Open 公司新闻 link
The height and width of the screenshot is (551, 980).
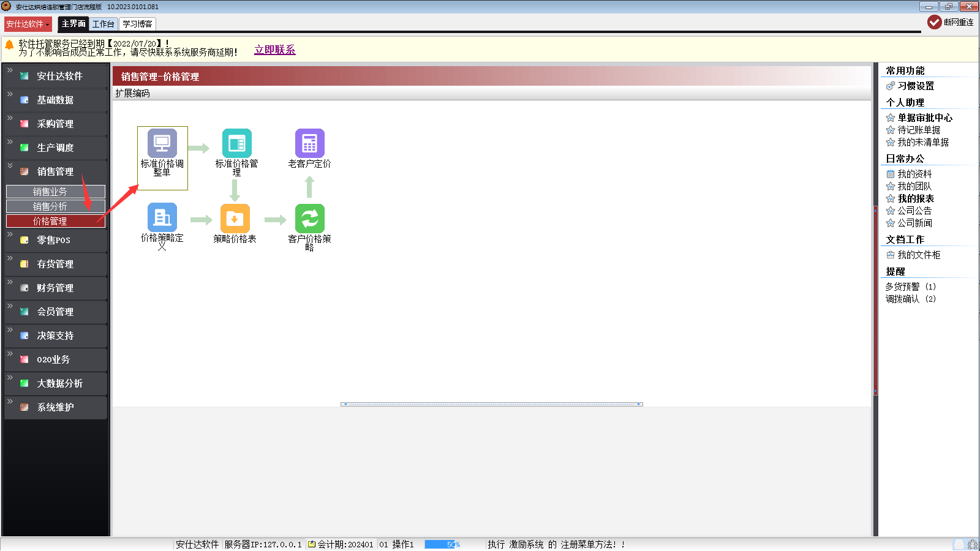tap(914, 223)
